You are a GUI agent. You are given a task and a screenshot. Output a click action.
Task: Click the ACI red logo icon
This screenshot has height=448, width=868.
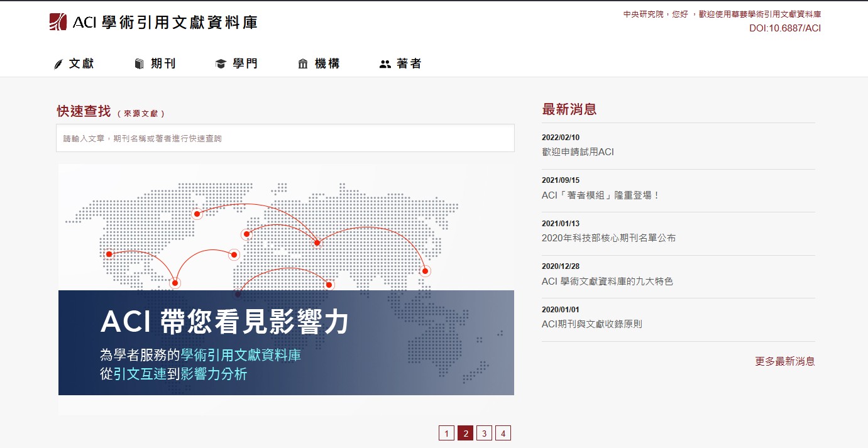(x=58, y=22)
